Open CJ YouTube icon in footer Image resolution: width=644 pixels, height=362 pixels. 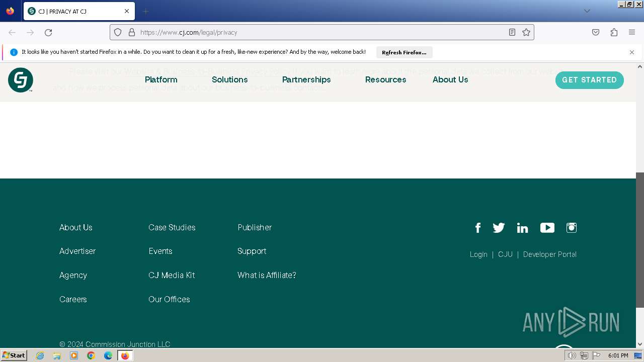(547, 228)
